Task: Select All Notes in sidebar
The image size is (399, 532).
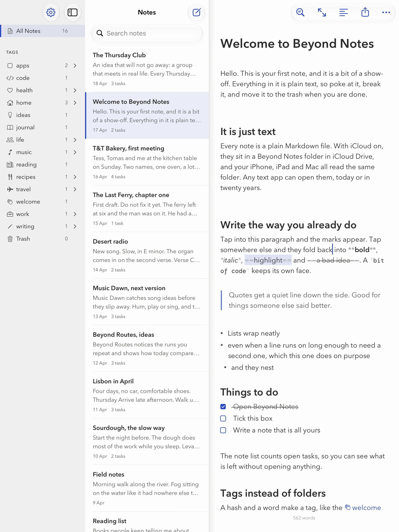Action: [43, 31]
